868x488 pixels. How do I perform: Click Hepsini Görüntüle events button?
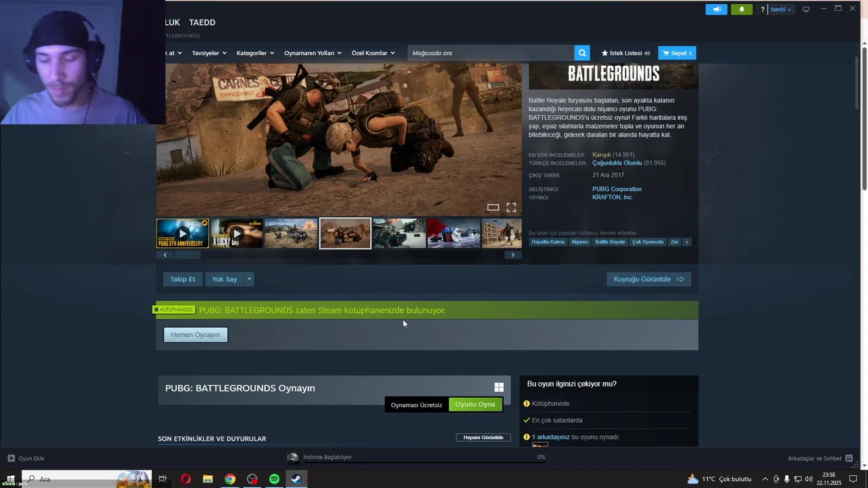click(x=483, y=438)
